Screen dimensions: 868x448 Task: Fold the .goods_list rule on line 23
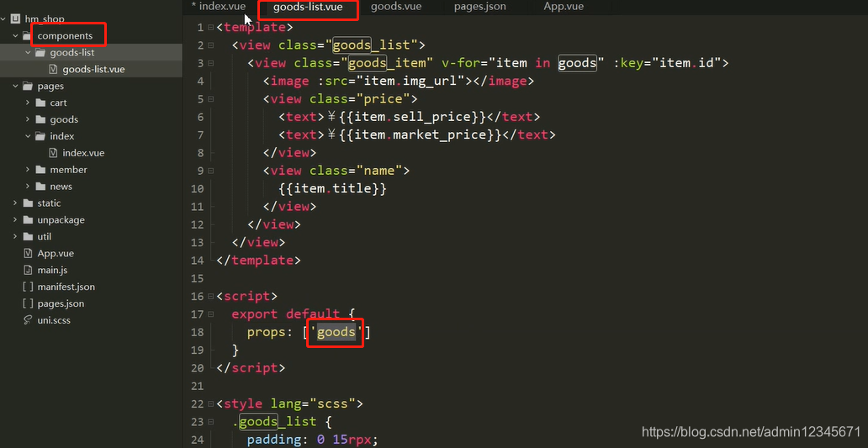(210, 422)
